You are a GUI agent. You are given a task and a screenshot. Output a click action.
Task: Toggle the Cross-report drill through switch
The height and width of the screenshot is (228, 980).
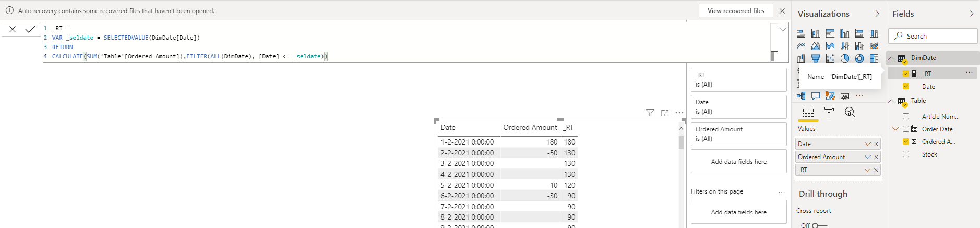(819, 225)
